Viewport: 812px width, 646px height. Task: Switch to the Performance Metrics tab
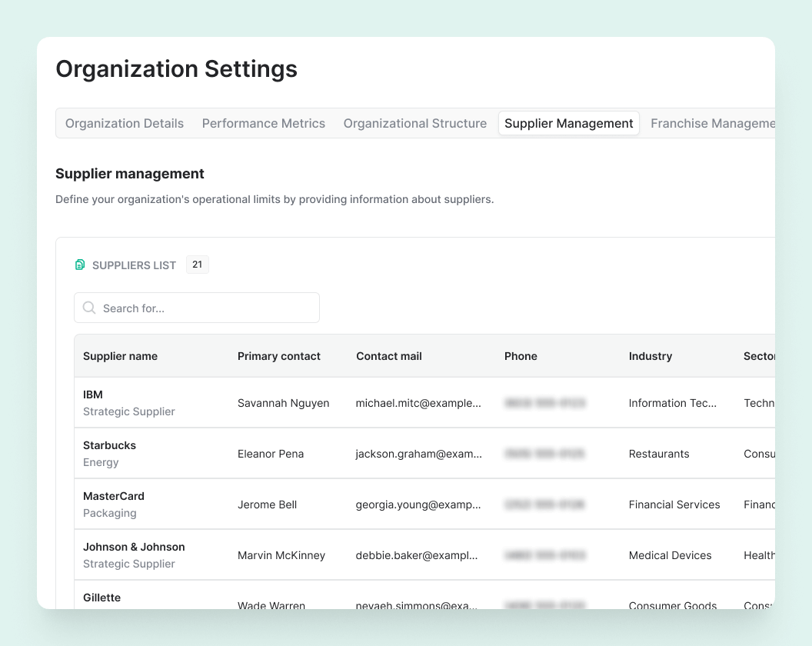[263, 124]
